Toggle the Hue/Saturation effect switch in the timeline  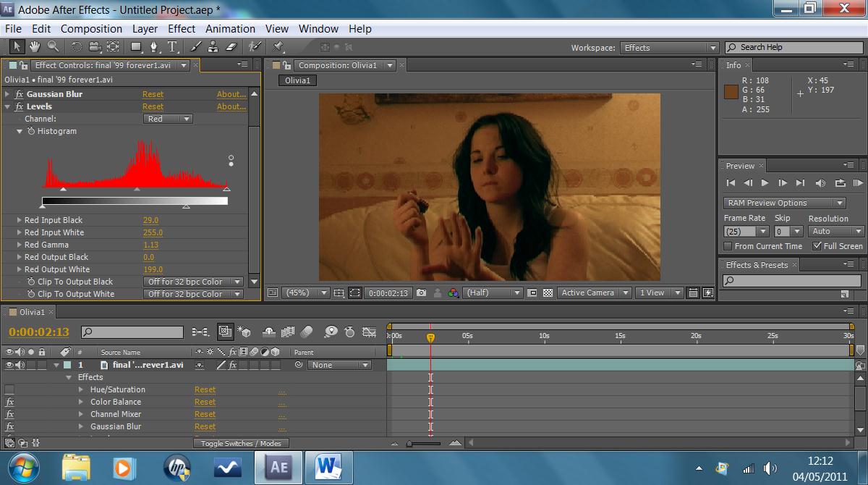coord(9,389)
